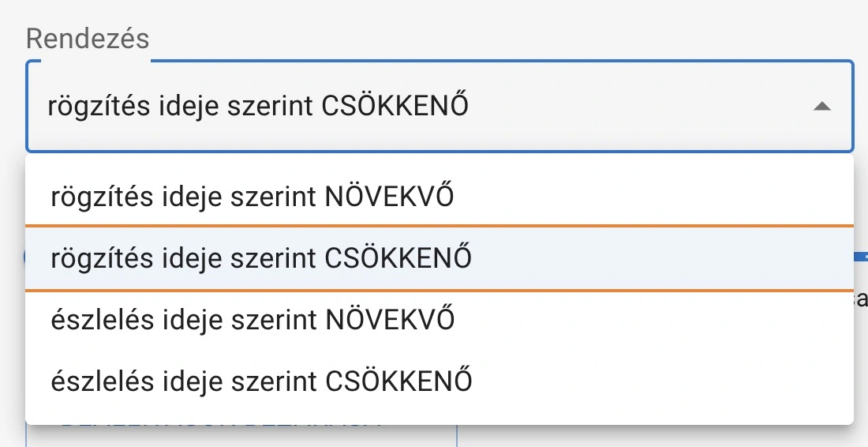Click the Rendezés field label

coord(87,38)
